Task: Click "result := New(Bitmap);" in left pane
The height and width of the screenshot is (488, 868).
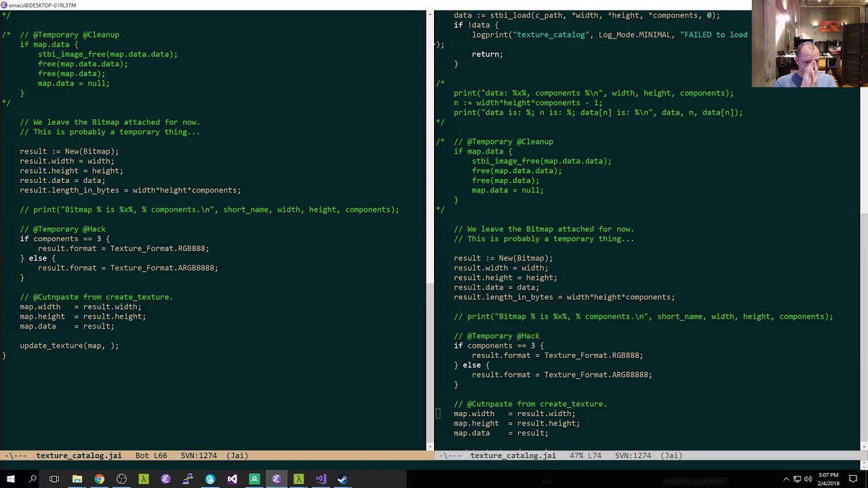Action: click(69, 151)
